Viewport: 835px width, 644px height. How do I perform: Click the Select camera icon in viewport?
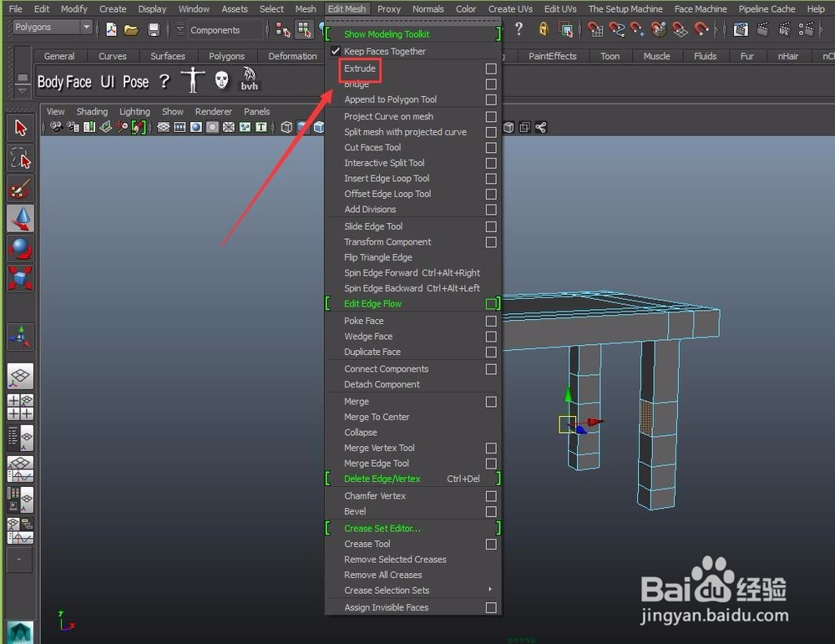click(x=56, y=127)
